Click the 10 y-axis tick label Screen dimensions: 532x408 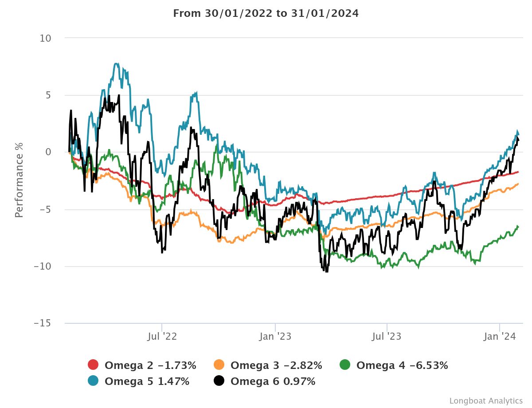(46, 38)
